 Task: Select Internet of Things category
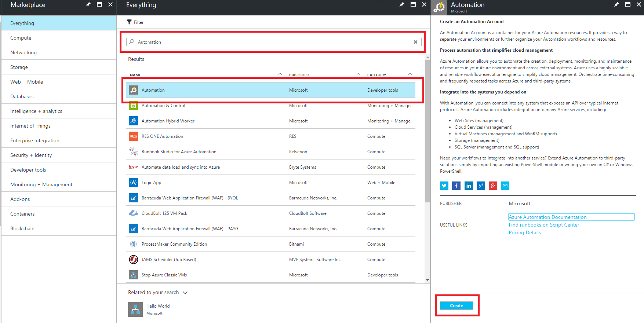59,126
